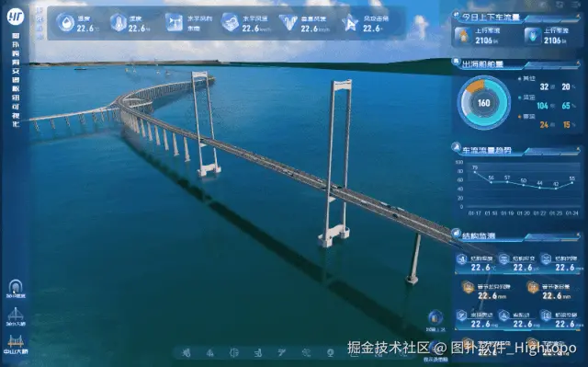Expand the 车流流量趋势 panel header arrow

(x=578, y=150)
